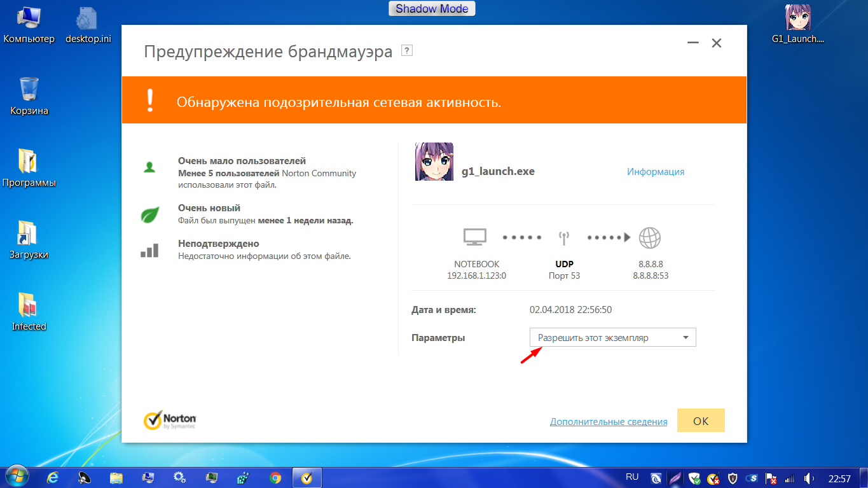
Task: Open Windows Explorer from the taskbar
Action: point(116,477)
